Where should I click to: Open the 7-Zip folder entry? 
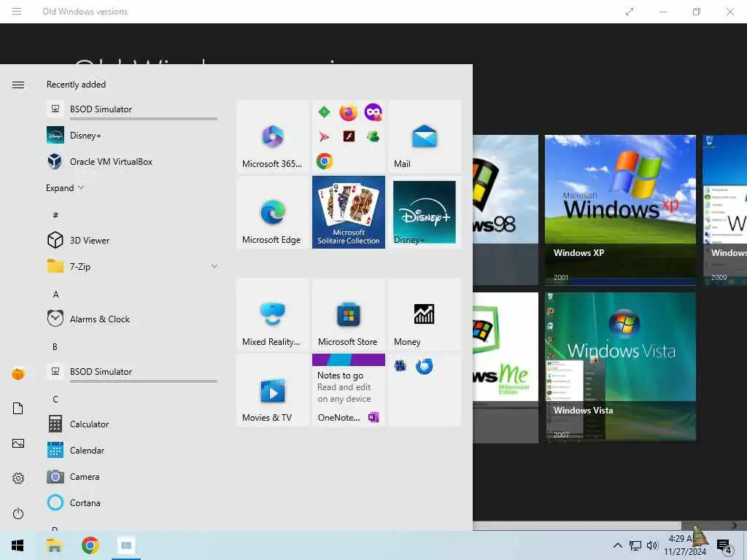(132, 266)
